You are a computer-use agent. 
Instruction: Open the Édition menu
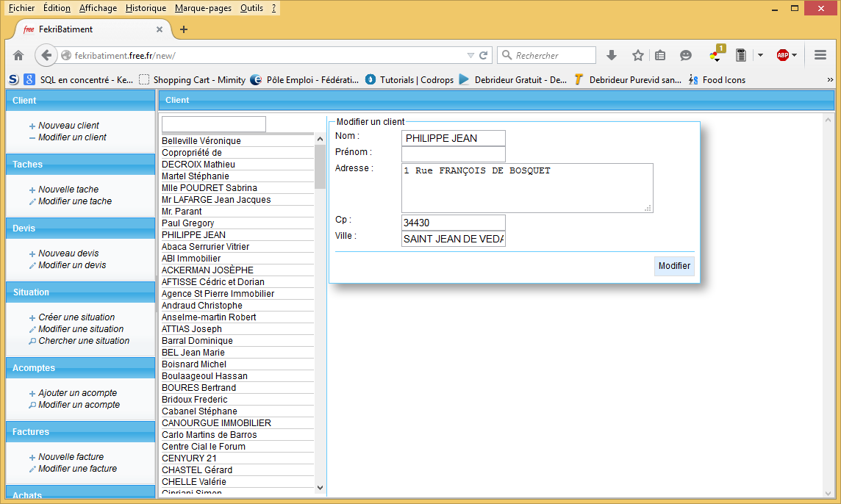click(57, 8)
